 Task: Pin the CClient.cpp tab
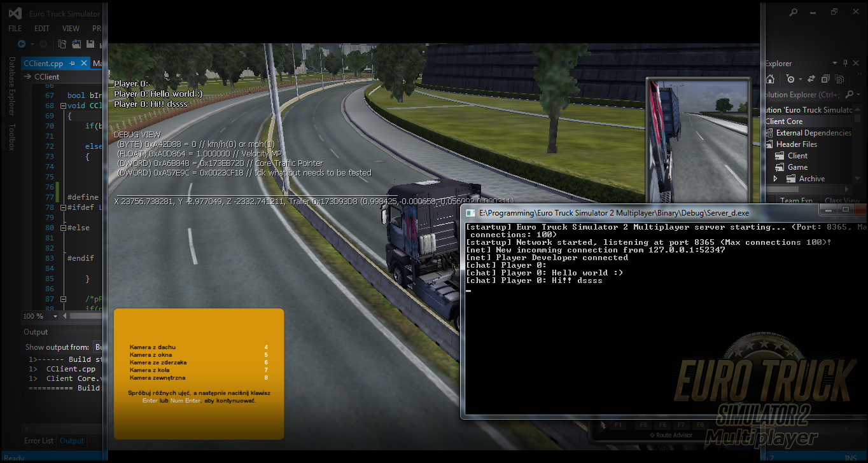pyautogui.click(x=73, y=64)
